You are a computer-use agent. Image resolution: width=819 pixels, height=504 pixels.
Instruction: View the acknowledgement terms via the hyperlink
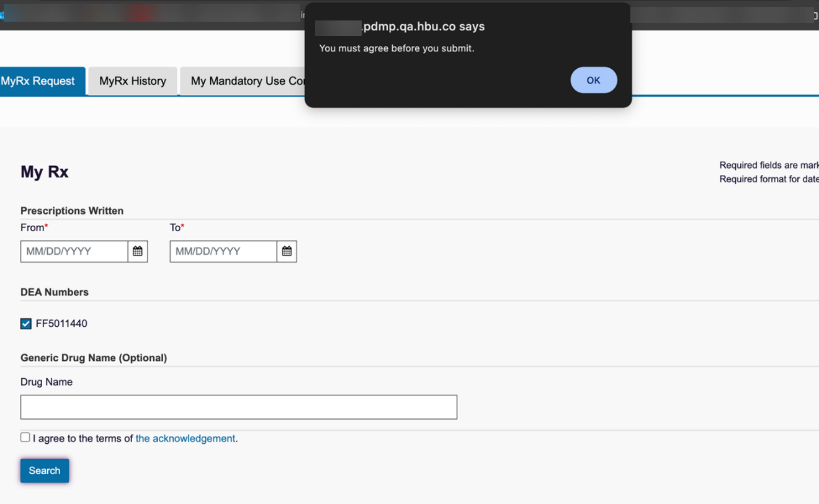[x=185, y=438]
